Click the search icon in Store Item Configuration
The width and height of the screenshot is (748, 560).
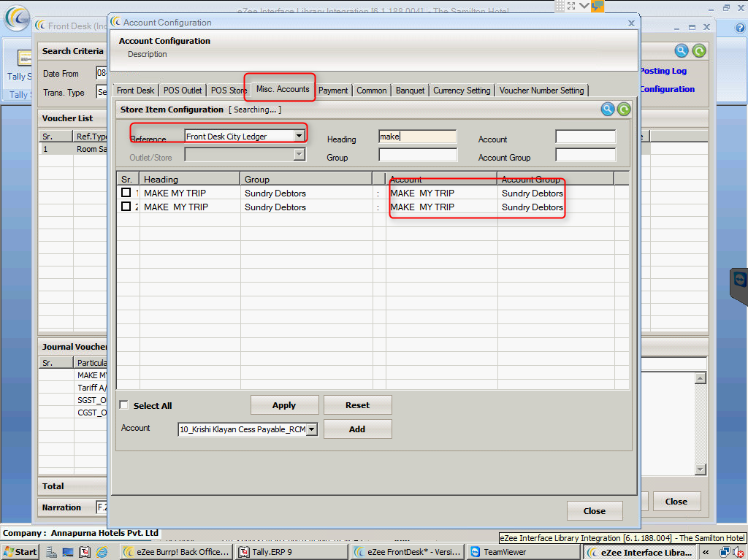click(607, 110)
